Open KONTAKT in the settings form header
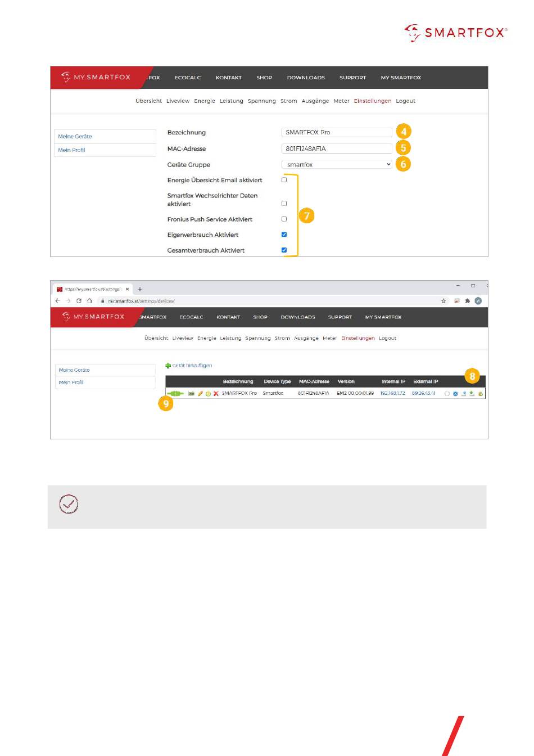The width and height of the screenshot is (534, 756). (229, 78)
